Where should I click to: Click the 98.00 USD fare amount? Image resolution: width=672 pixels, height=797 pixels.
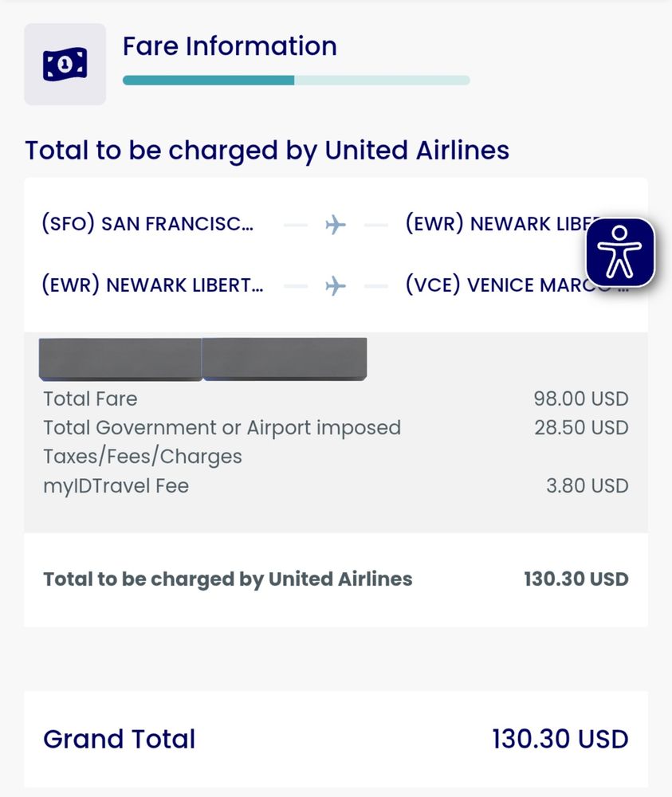tap(580, 398)
